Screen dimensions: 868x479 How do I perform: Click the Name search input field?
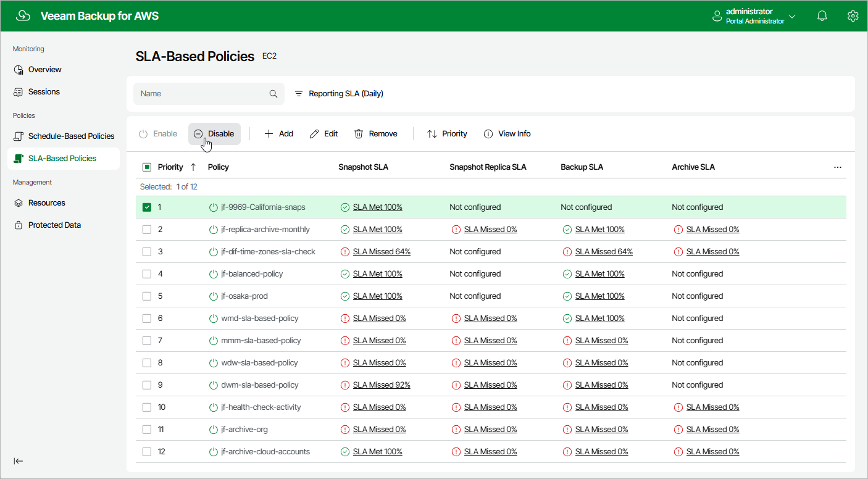click(202, 94)
